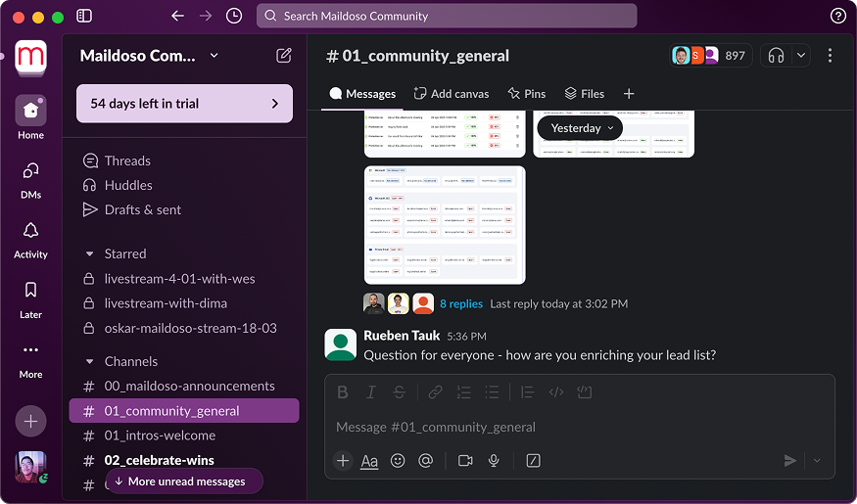
Task: Open slash shortcuts in composer
Action: [x=533, y=461]
